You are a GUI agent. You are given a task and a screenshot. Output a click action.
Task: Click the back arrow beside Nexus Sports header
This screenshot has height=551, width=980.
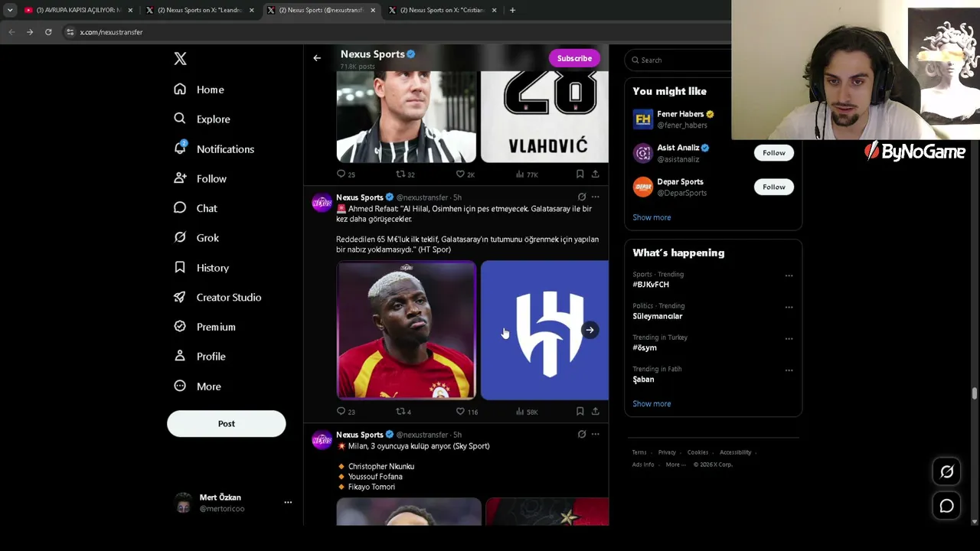tap(317, 58)
